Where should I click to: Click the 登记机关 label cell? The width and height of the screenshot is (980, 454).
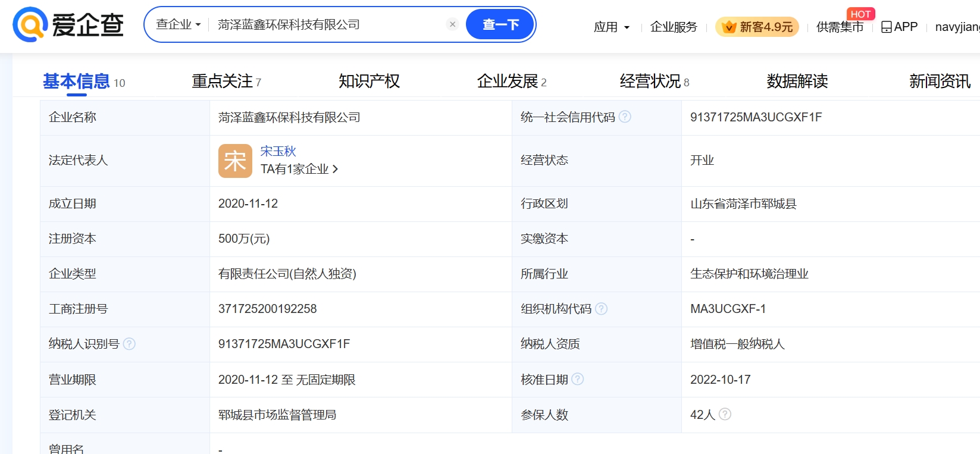click(125, 415)
